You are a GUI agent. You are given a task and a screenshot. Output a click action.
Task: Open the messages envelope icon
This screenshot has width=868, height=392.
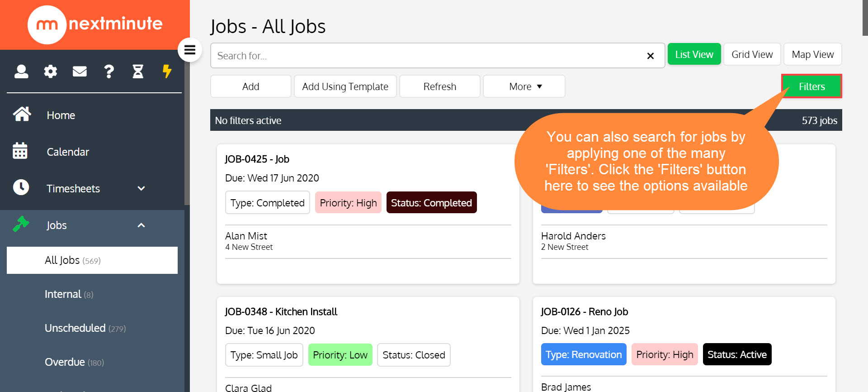click(80, 72)
